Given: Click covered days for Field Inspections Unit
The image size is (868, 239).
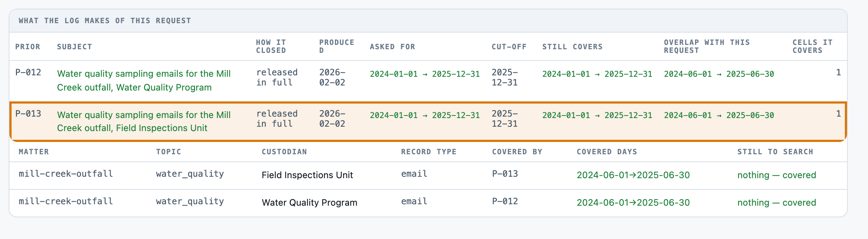Looking at the screenshot, I should (633, 175).
